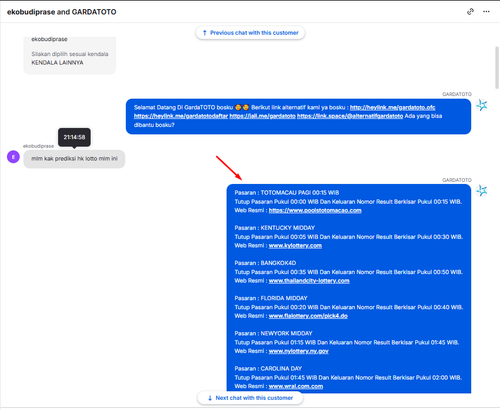
Task: Click 'Pasaran : FLORIDA MIDDAY' line
Action: click(x=271, y=298)
